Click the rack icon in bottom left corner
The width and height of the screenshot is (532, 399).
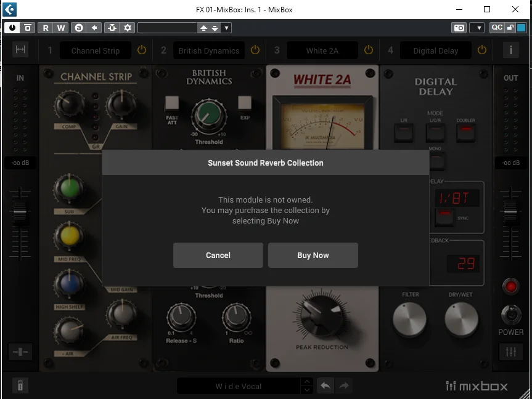[x=20, y=385]
